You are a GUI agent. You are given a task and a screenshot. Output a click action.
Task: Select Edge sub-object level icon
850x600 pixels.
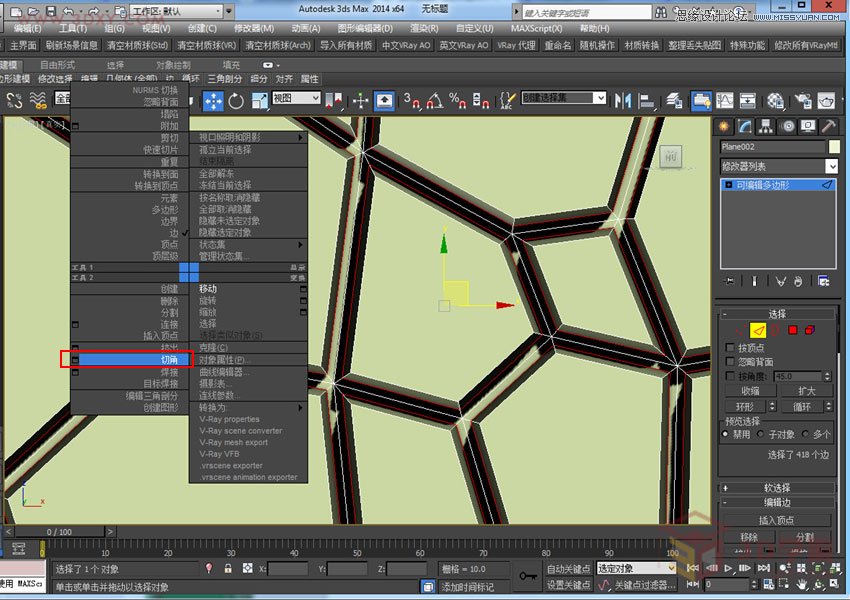click(x=758, y=330)
